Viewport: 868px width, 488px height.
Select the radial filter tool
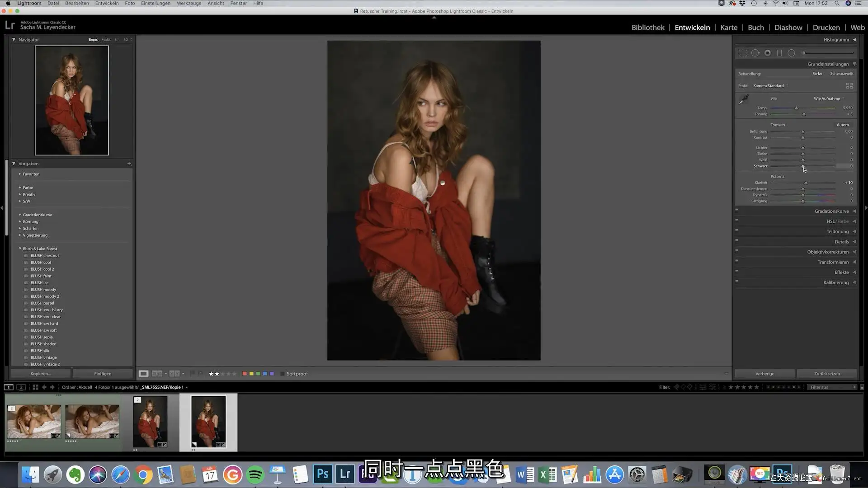pos(791,53)
